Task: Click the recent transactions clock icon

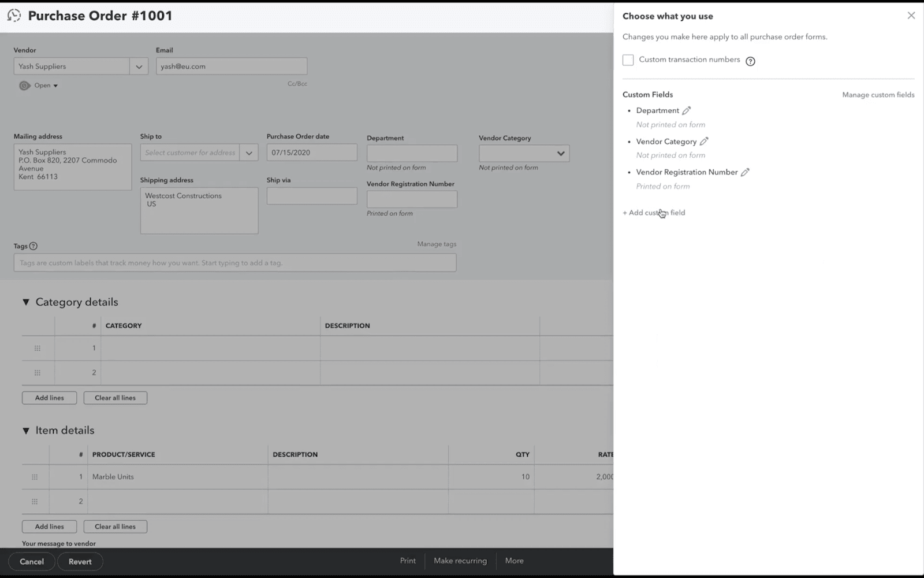Action: coord(14,16)
